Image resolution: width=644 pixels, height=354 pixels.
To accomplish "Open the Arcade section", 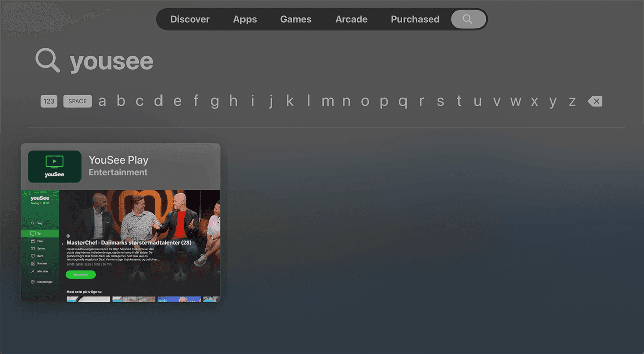I will point(351,19).
